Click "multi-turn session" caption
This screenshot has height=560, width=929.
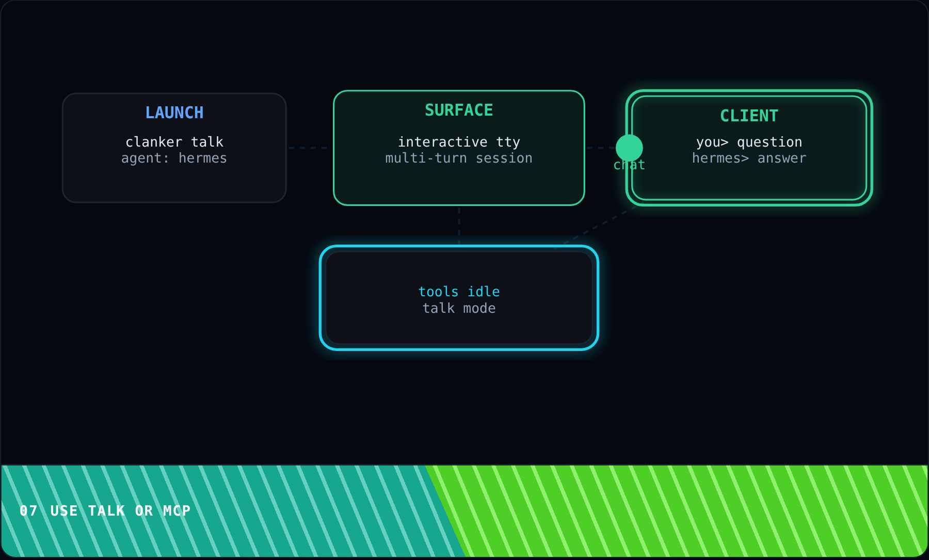point(459,158)
